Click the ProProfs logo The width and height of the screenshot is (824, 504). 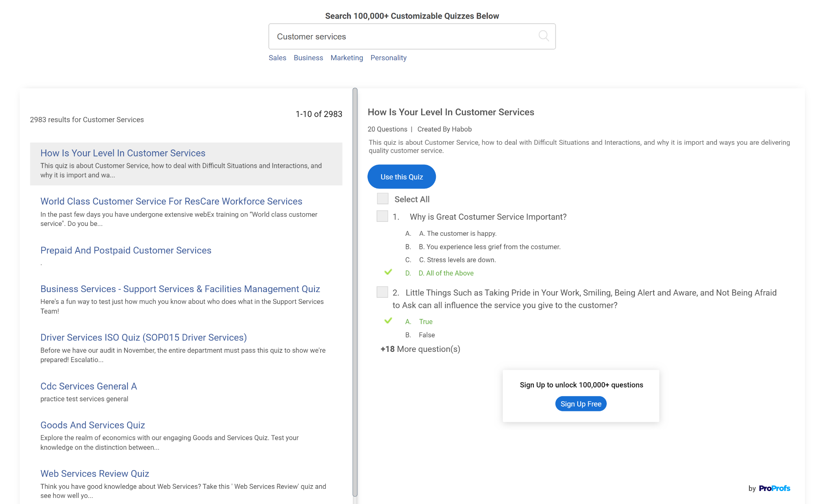point(774,488)
